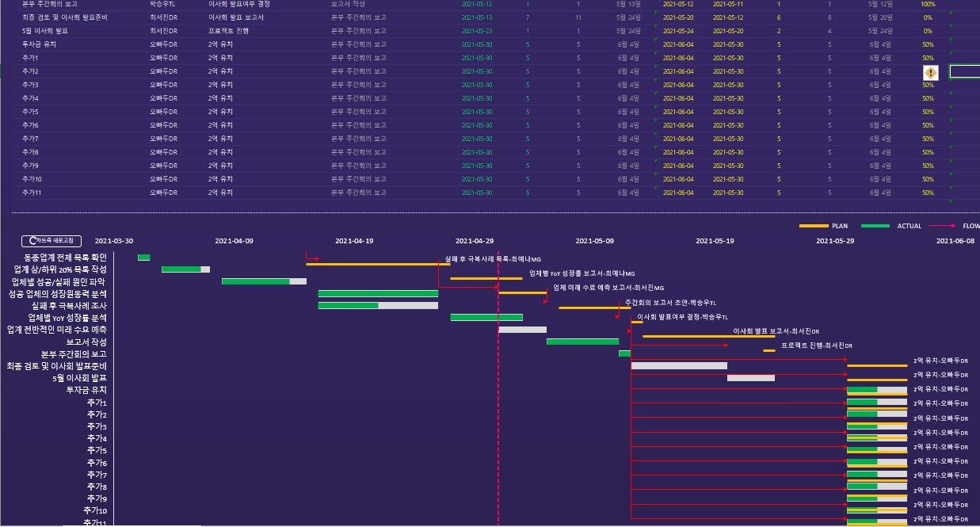The width and height of the screenshot is (980, 527).
Task: Click the 이사회 발표 보고서-최서진DR data label
Action: pos(776,331)
